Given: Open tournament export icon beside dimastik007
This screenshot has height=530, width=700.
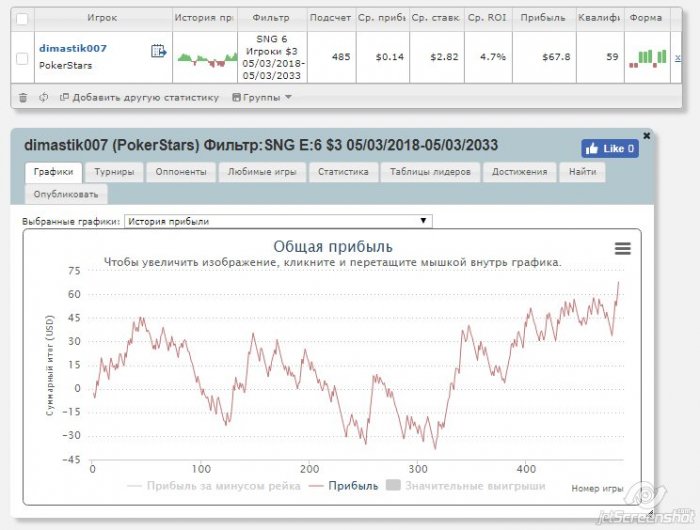Looking at the screenshot, I should pyautogui.click(x=158, y=51).
